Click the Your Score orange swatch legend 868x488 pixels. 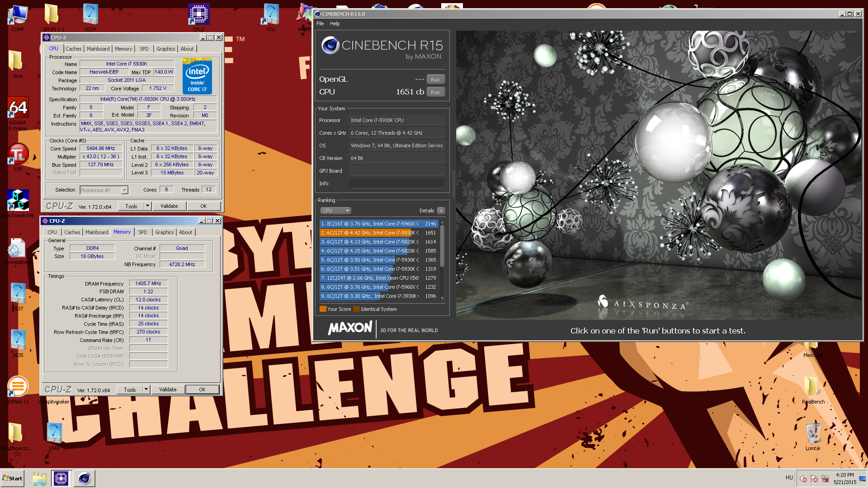[323, 309]
